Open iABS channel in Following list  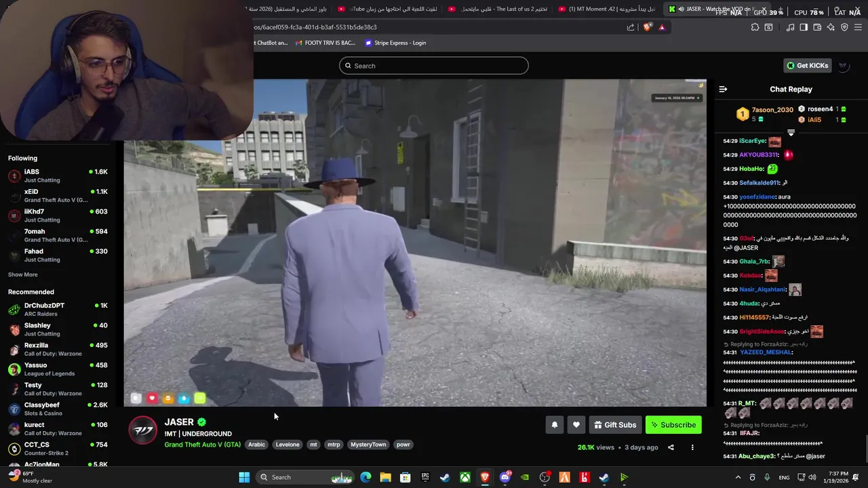pyautogui.click(x=58, y=176)
